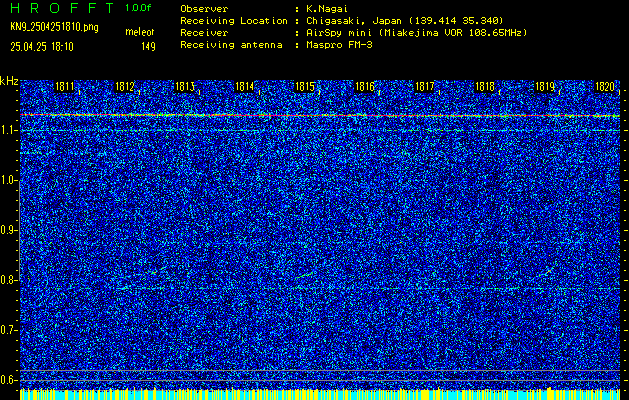Click the 1811 time marker
The height and width of the screenshot is (400, 629).
[x=64, y=86]
